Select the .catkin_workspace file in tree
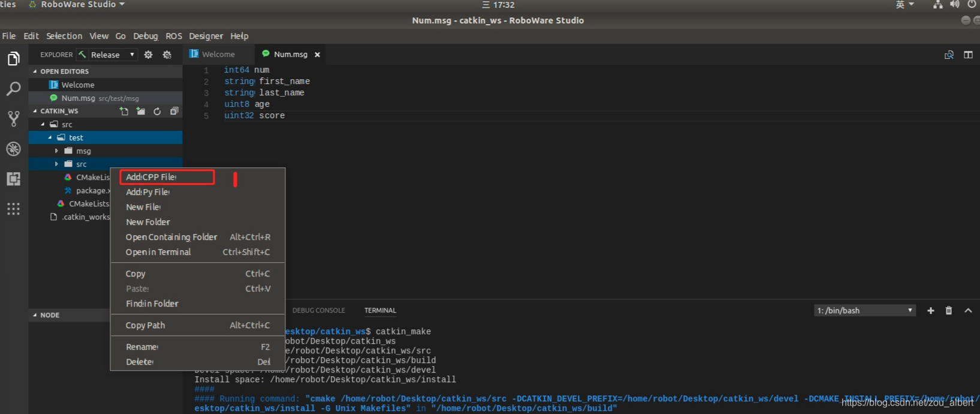980x414 pixels. 80,217
